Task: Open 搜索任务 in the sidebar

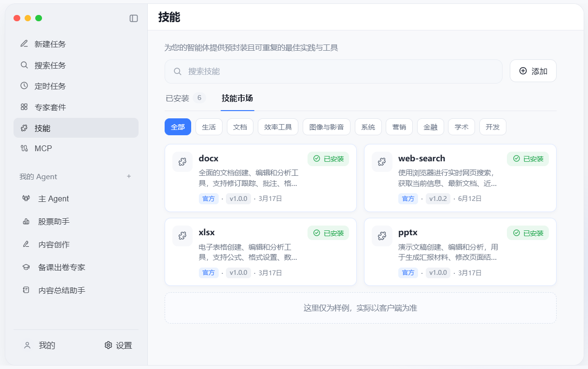Action: click(x=76, y=65)
